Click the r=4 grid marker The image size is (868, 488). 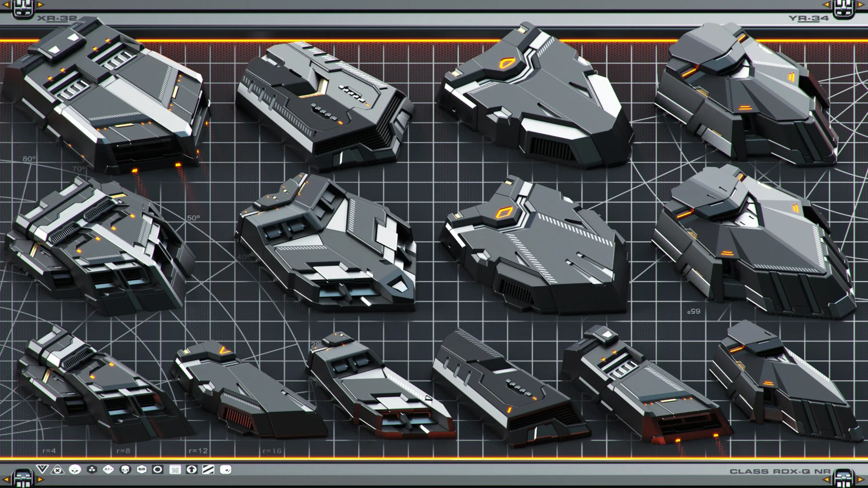click(x=49, y=451)
